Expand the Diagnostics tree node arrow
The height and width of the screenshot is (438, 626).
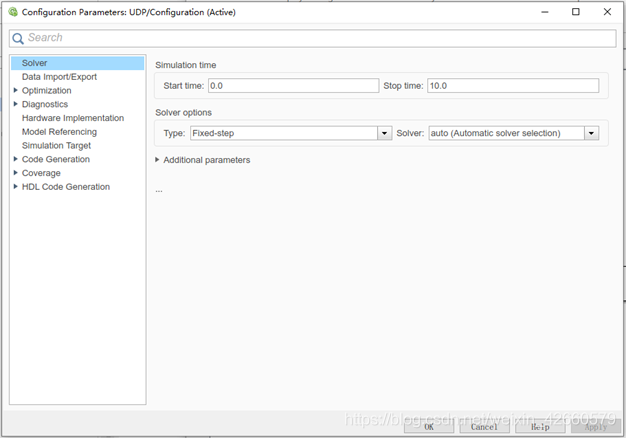pos(16,104)
